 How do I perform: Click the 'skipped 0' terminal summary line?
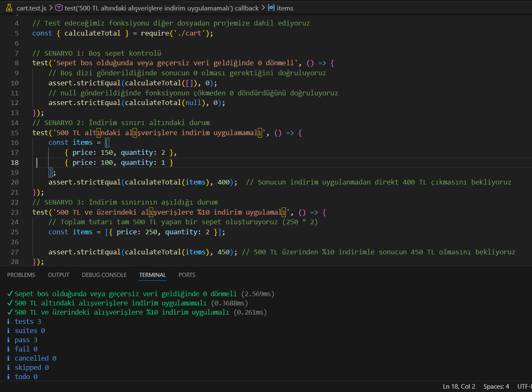pos(28,367)
